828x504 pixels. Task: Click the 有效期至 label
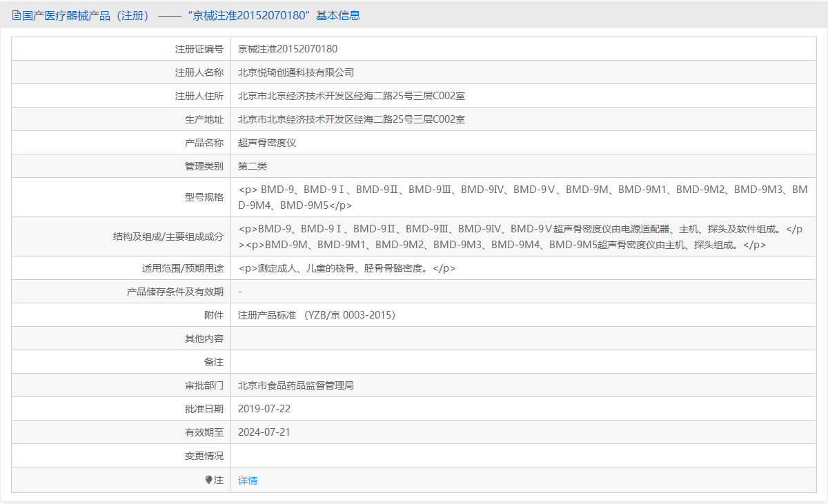coord(204,432)
